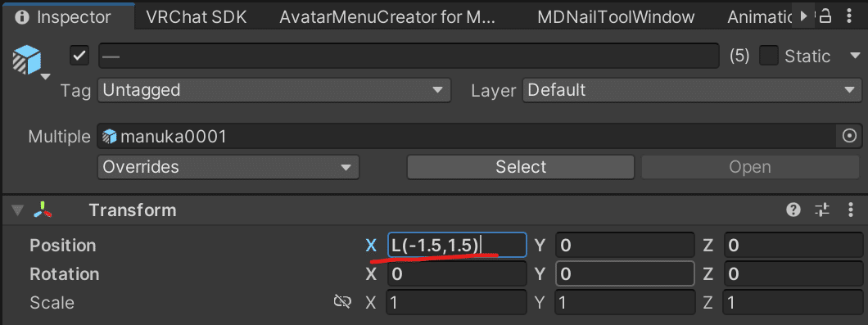Click the Select prefab button
The height and width of the screenshot is (325, 868).
(x=521, y=167)
